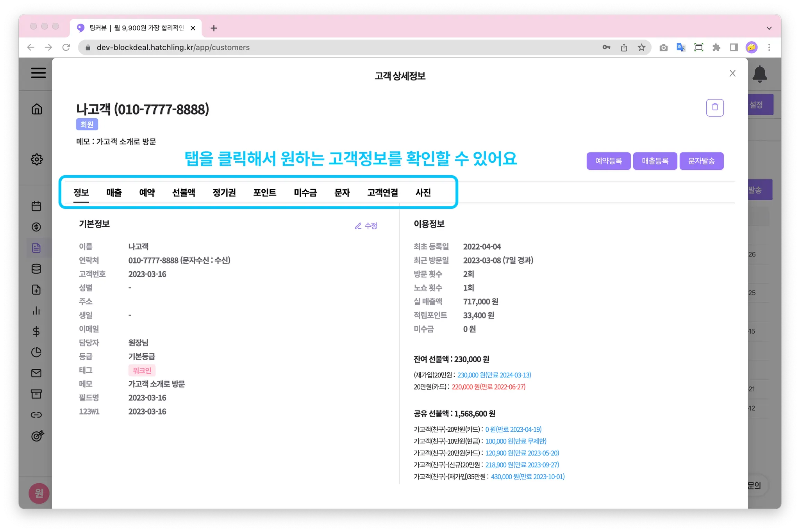Open settings gear in sidebar

click(37, 159)
